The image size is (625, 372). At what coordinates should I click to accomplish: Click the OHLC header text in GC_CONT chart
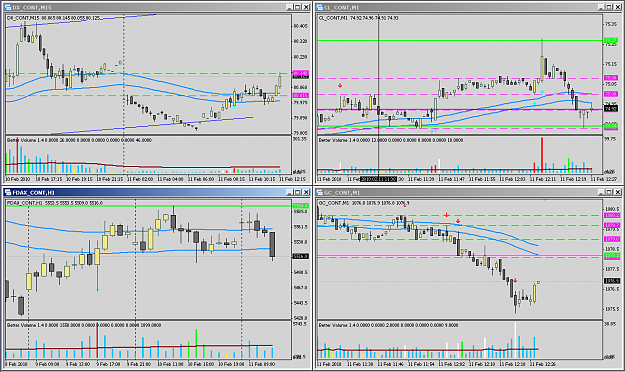click(x=364, y=203)
